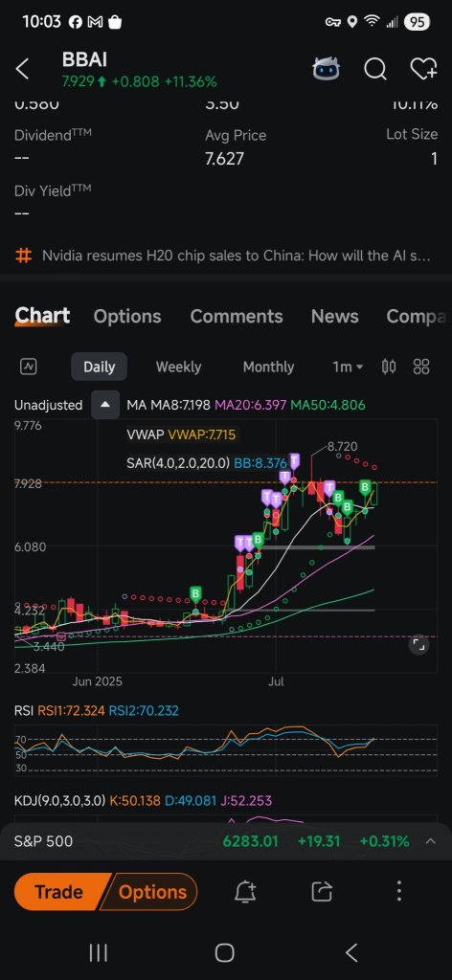Viewport: 452px width, 980px height.
Task: Open stock search magnifier
Action: (x=375, y=69)
